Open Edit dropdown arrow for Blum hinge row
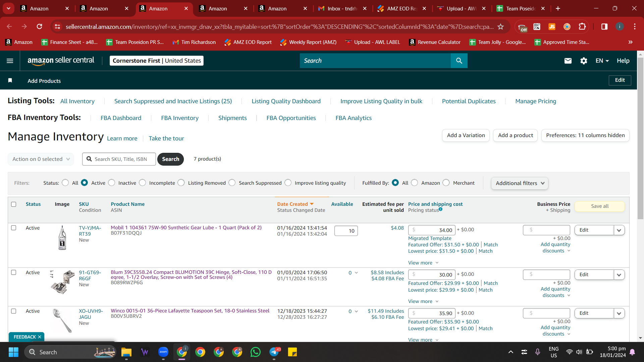The image size is (644, 362). pos(619,275)
